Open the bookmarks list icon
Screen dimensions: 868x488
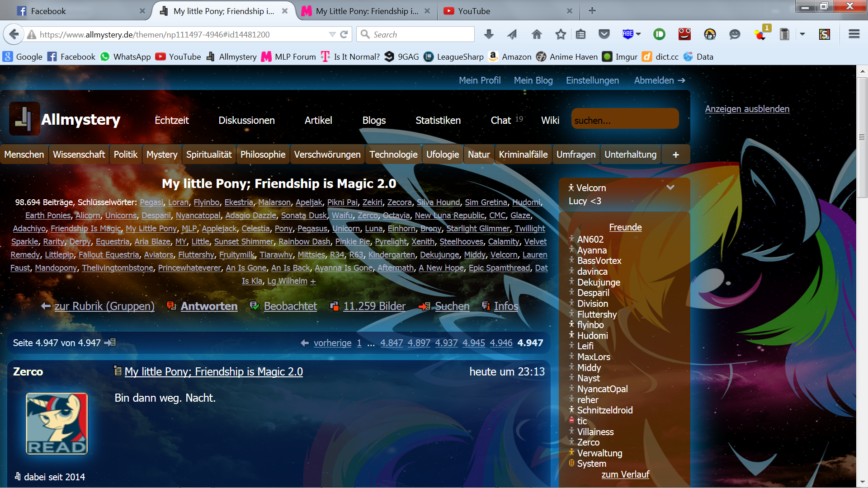tap(581, 34)
